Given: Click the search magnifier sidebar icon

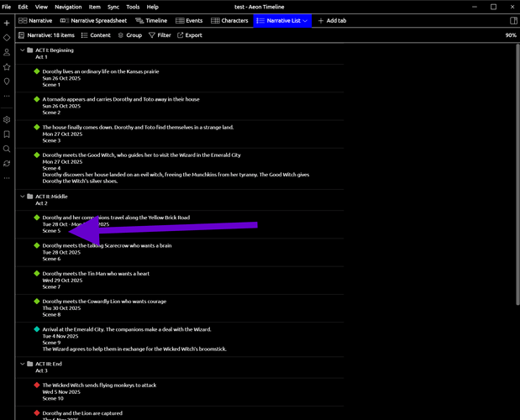Looking at the screenshot, I should (7, 149).
